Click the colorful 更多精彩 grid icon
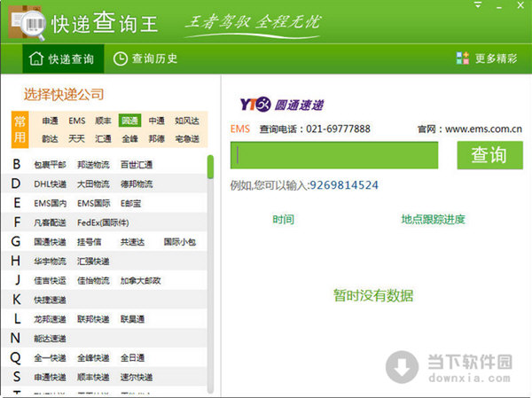This screenshot has width=532, height=398. point(462,59)
